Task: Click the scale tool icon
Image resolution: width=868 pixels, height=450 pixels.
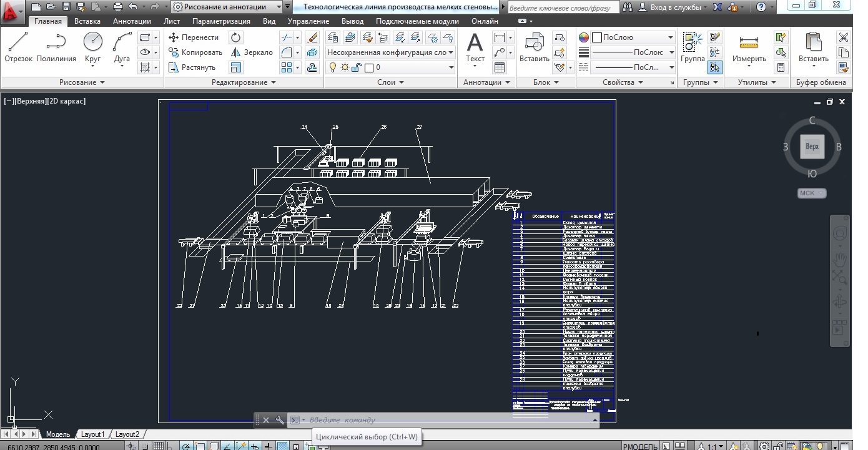Action: [x=235, y=67]
